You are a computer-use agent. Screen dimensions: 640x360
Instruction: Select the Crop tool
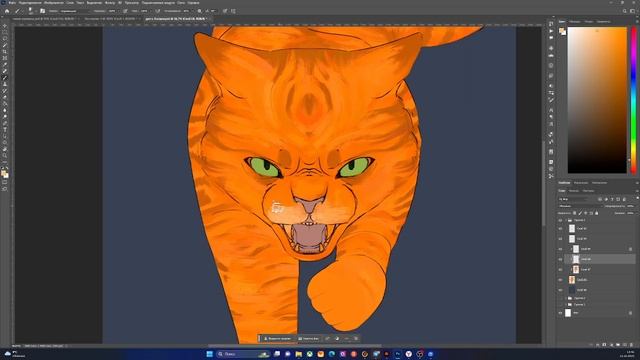coord(5,51)
